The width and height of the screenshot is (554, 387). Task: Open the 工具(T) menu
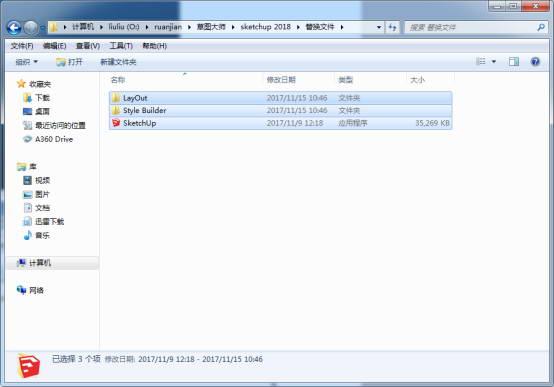(121, 46)
